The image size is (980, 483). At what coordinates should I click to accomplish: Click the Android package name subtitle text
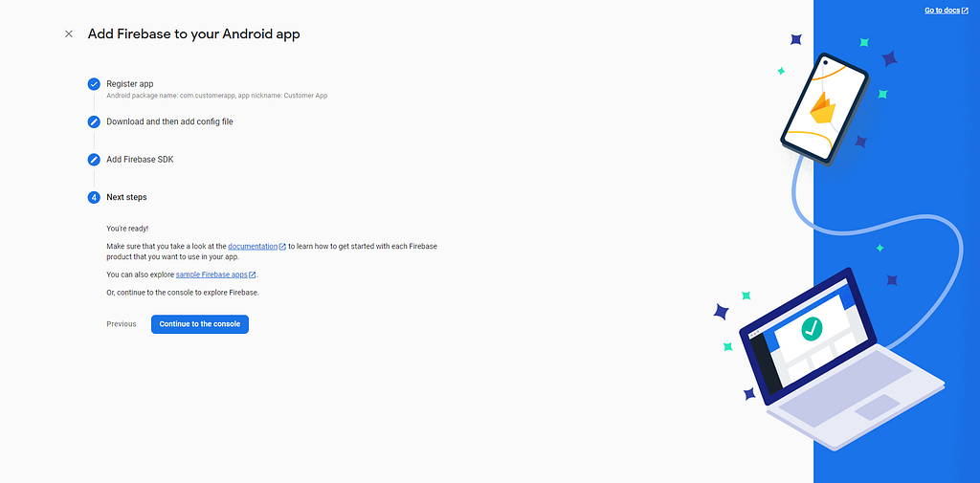217,97
